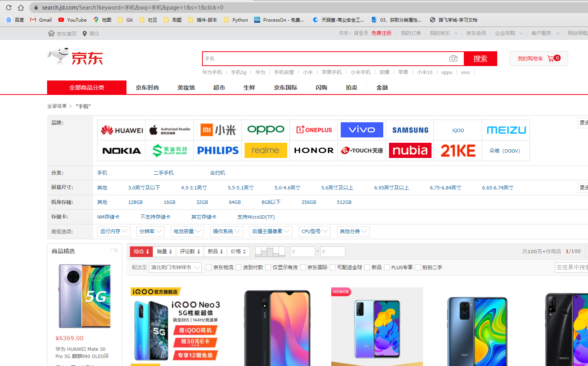Sort results by 销量
Image resolution: width=588 pixels, height=366 pixels.
point(164,251)
